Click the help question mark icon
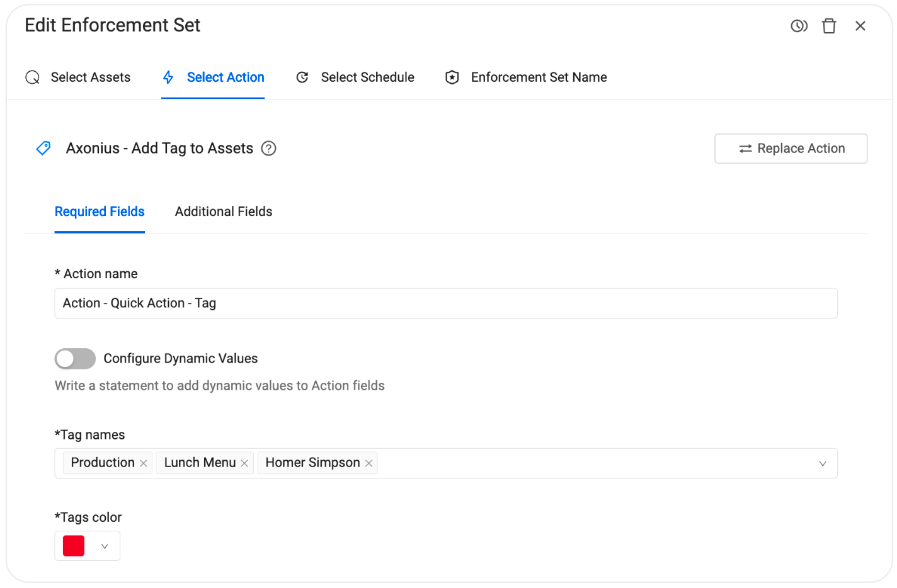This screenshot has height=588, width=897. point(269,149)
